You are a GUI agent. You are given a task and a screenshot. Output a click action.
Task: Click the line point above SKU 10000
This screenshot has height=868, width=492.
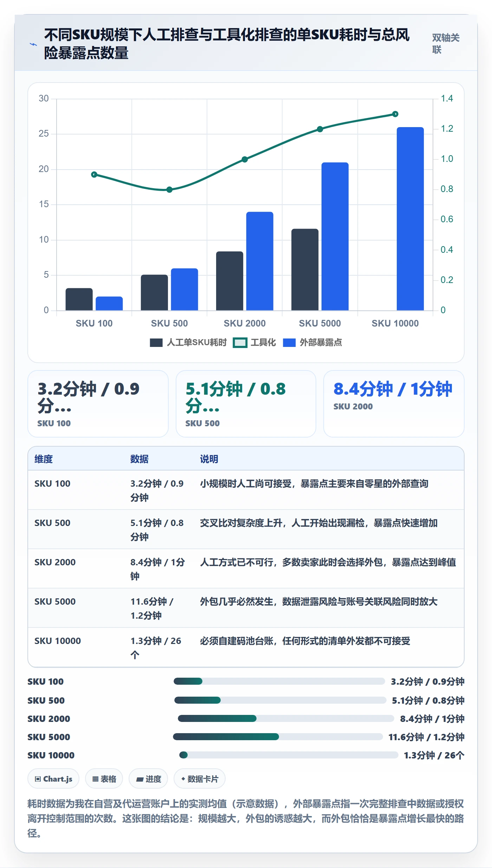(395, 114)
